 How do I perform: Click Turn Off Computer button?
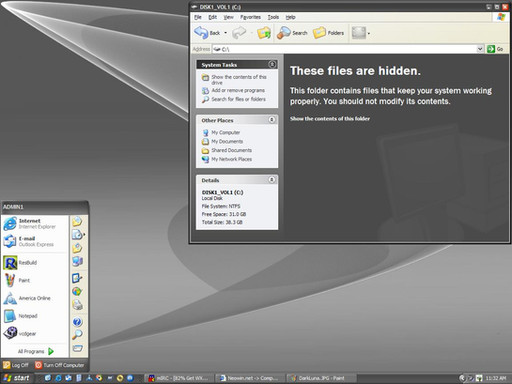pyautogui.click(x=60, y=365)
